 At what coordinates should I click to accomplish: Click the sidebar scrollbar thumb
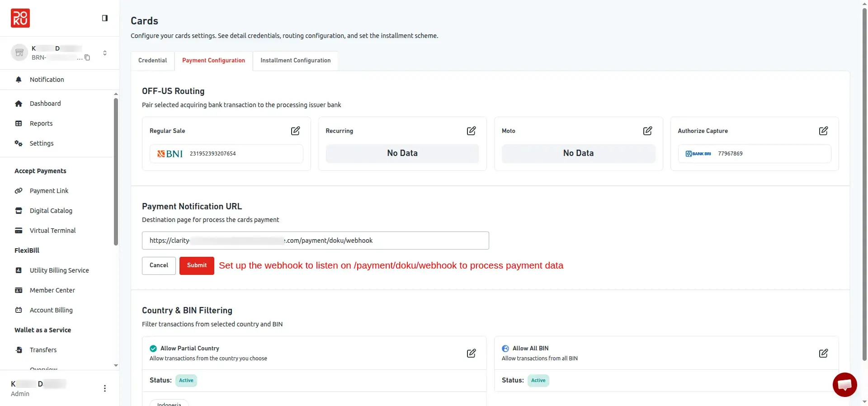pos(116,172)
